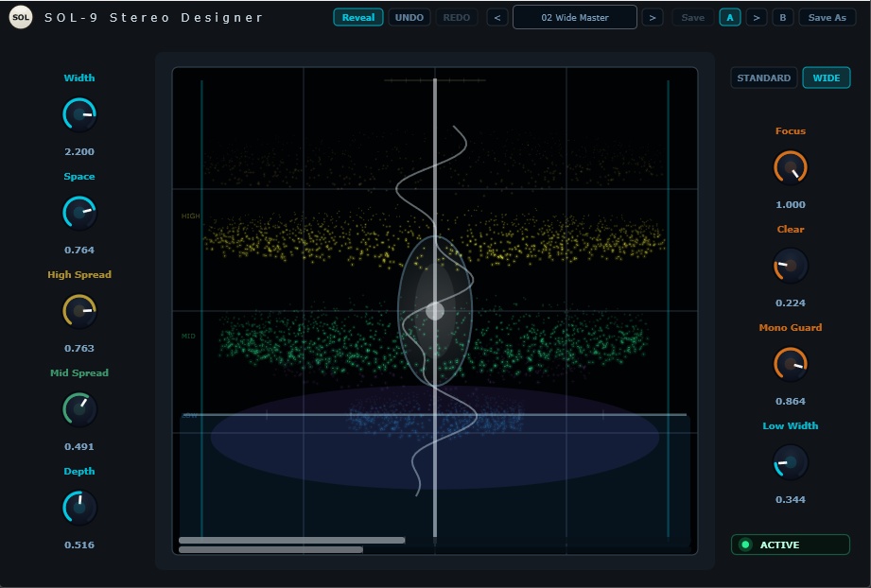Click the Width value 2.200
This screenshot has width=871, height=588.
(79, 151)
